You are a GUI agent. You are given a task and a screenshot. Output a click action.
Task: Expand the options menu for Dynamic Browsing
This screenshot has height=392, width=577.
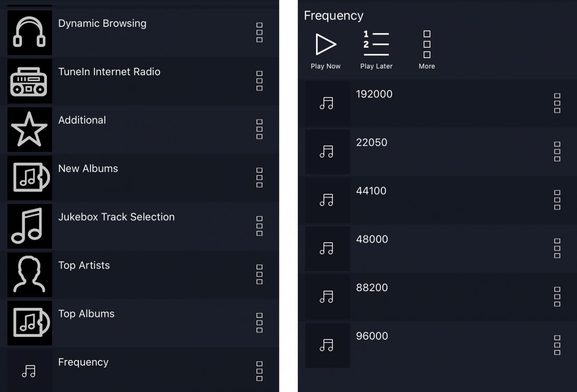coord(259,32)
